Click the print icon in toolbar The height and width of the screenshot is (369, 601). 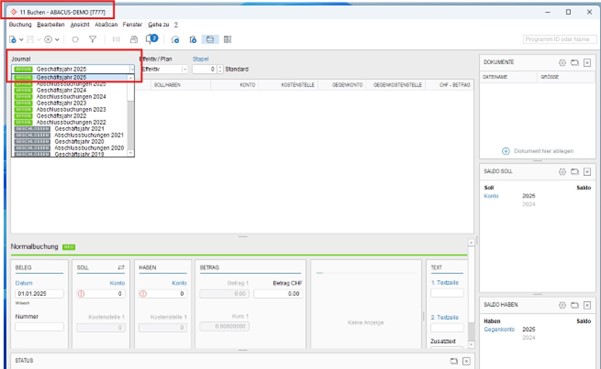(134, 39)
